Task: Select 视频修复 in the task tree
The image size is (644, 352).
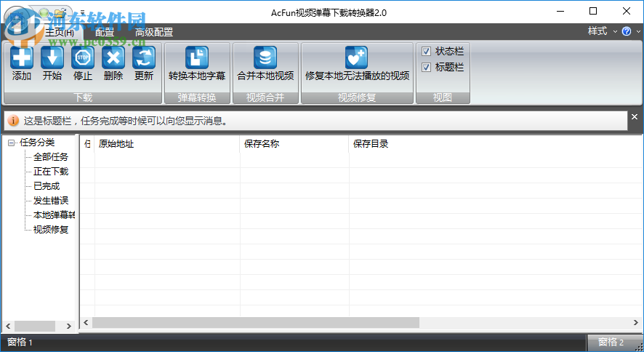Action: pos(51,230)
